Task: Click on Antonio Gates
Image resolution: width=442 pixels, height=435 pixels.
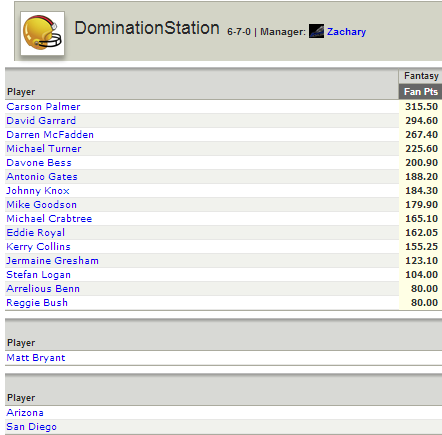Action: 42,177
